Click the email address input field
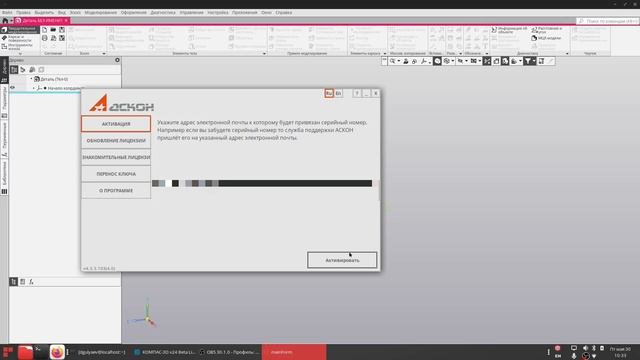The image size is (640, 360). [x=262, y=183]
